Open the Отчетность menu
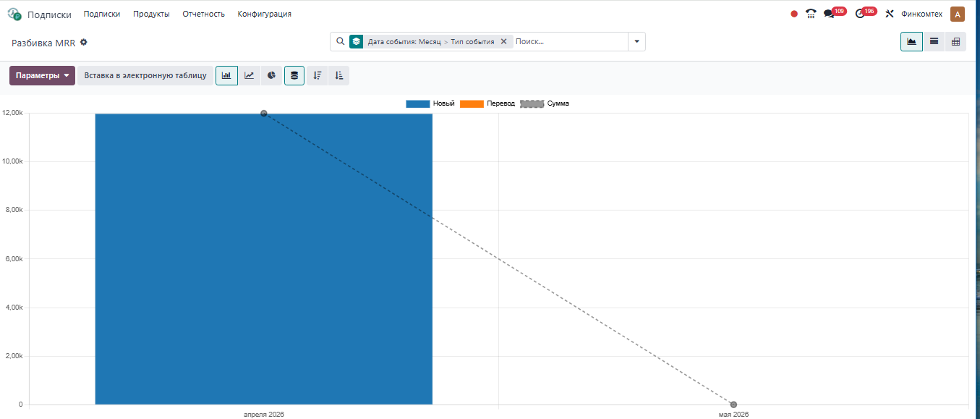The height and width of the screenshot is (419, 980). click(203, 14)
